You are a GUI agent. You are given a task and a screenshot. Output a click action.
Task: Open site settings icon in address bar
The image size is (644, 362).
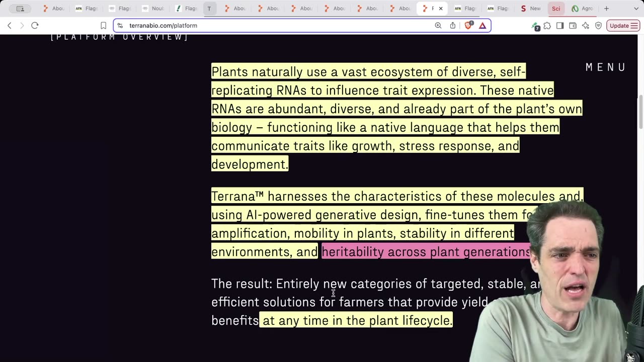point(120,26)
